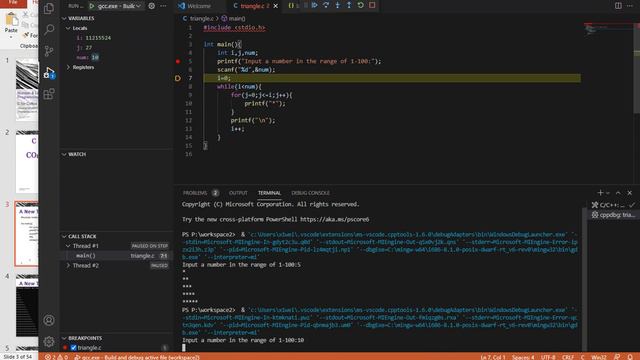Open launch.json with the gear icon

click(x=151, y=6)
